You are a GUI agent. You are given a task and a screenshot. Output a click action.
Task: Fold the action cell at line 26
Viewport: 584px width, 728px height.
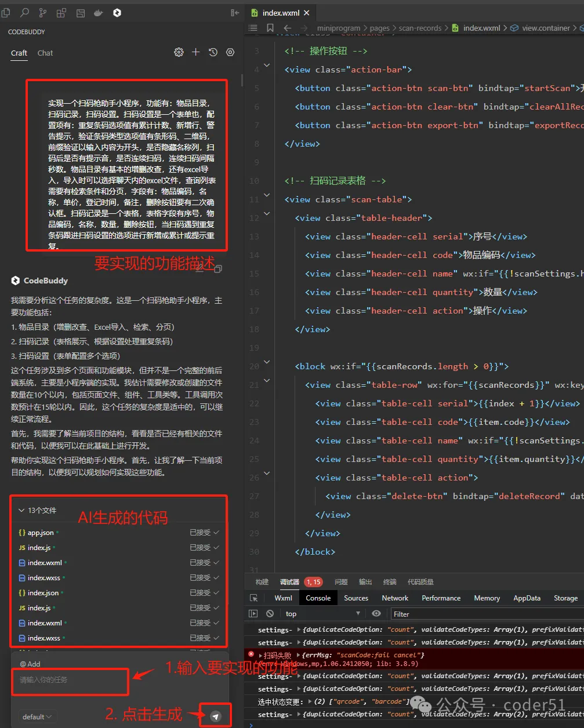click(267, 474)
